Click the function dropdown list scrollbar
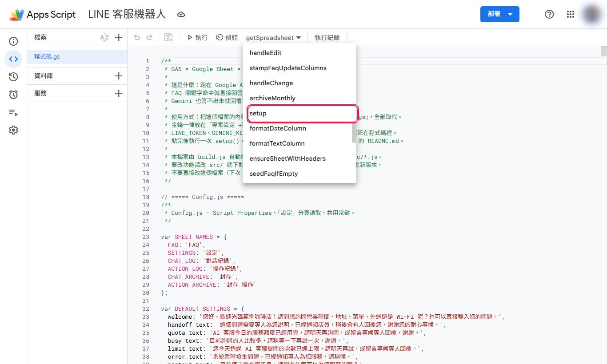This screenshot has height=364, width=607. 354,132
